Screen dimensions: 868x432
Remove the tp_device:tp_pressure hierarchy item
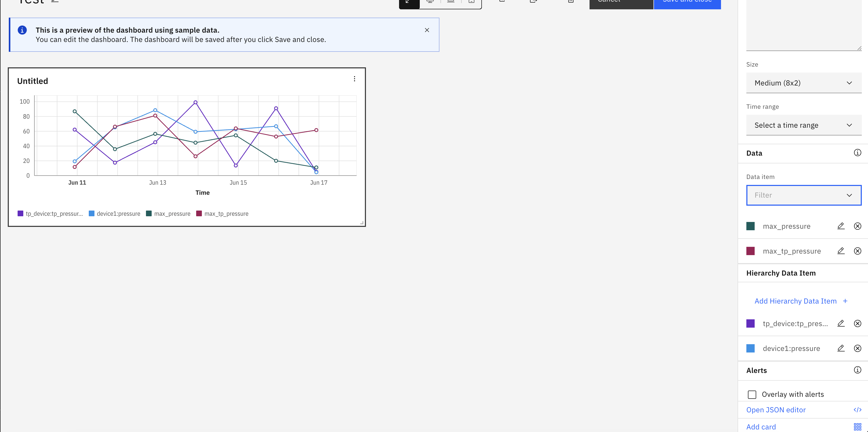858,323
